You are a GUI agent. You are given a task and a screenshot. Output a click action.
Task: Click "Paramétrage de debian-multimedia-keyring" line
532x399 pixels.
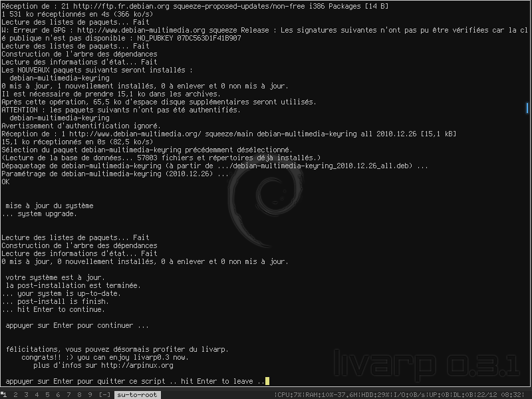tap(115, 174)
